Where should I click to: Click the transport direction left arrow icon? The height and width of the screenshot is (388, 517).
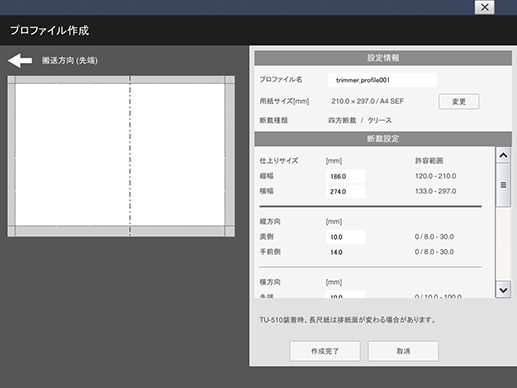tap(20, 61)
